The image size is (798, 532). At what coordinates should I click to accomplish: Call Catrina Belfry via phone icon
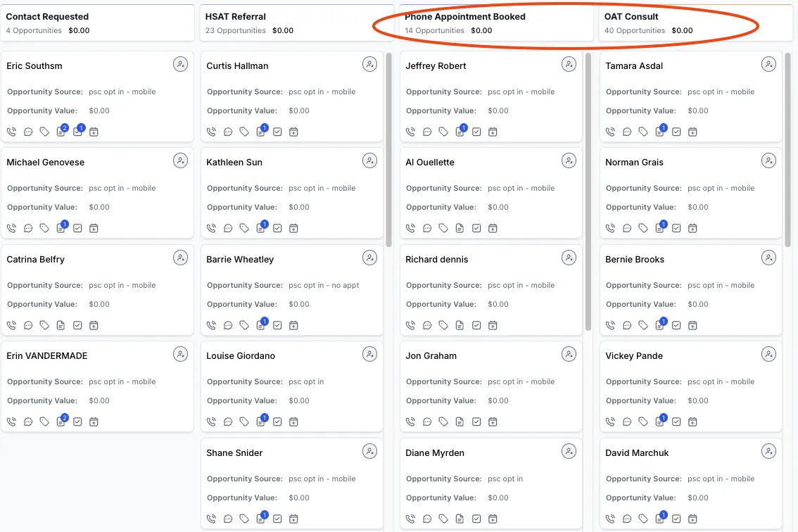point(11,325)
